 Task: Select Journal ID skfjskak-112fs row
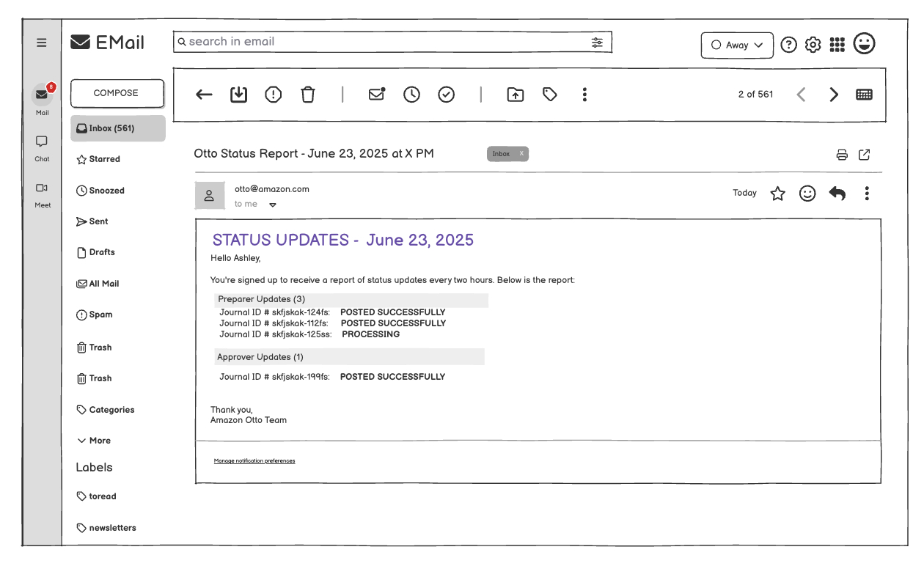click(332, 323)
